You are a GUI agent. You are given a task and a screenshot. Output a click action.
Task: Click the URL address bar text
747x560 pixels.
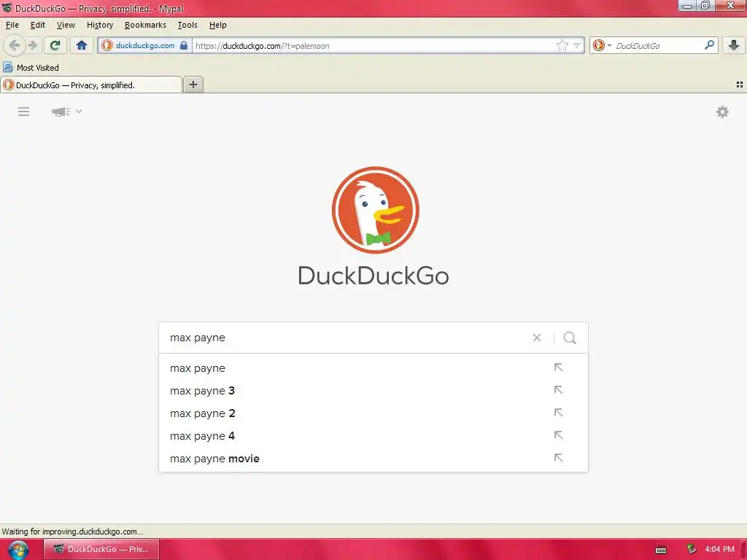click(x=262, y=46)
